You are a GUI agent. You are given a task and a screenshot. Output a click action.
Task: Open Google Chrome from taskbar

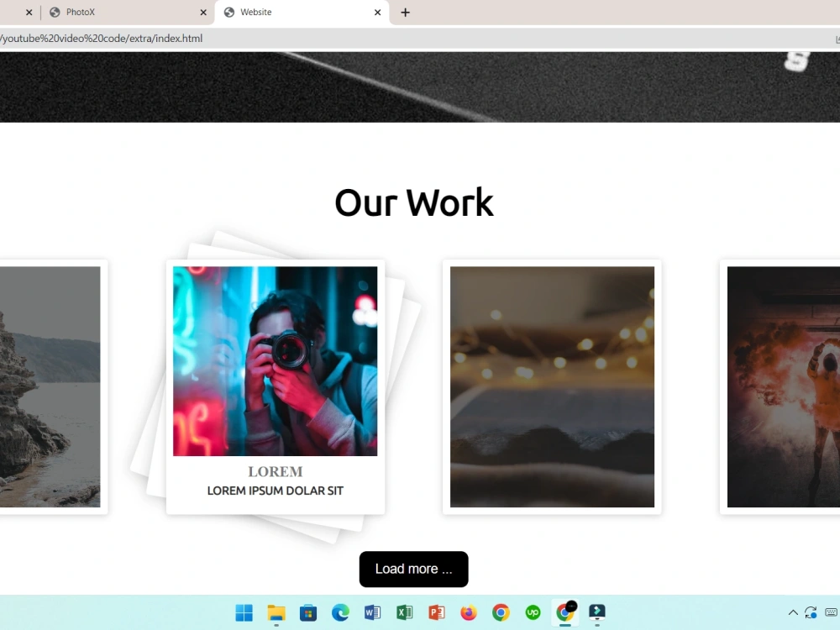pos(501,612)
